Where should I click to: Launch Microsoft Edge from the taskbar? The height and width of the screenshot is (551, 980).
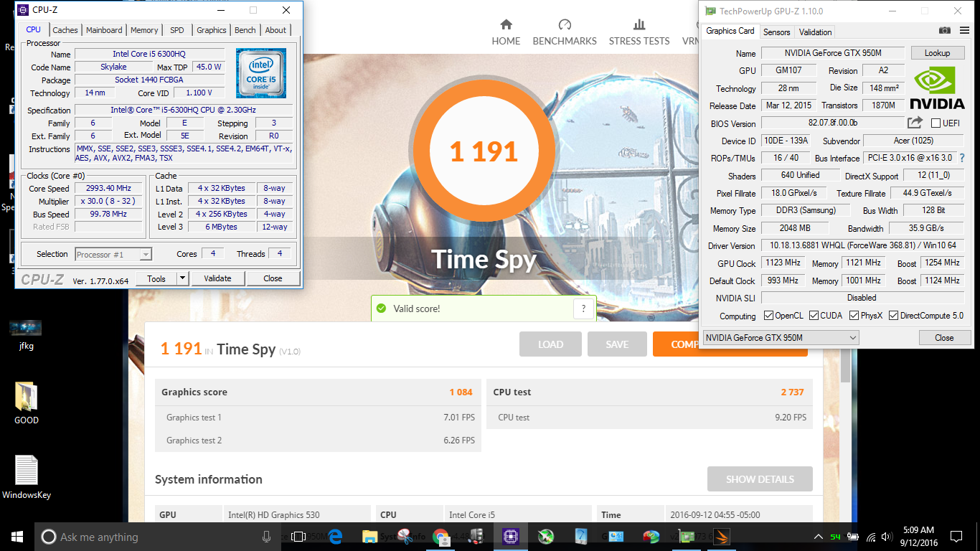tap(335, 537)
